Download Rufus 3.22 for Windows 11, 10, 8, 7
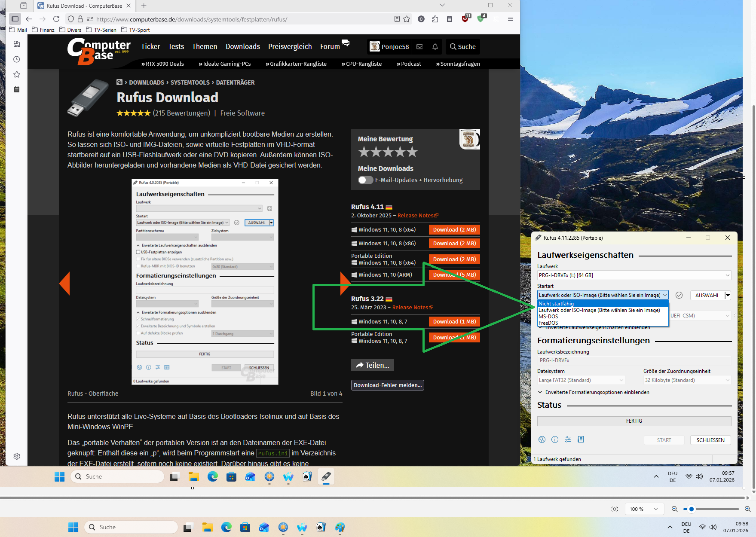The width and height of the screenshot is (756, 537). (x=454, y=322)
